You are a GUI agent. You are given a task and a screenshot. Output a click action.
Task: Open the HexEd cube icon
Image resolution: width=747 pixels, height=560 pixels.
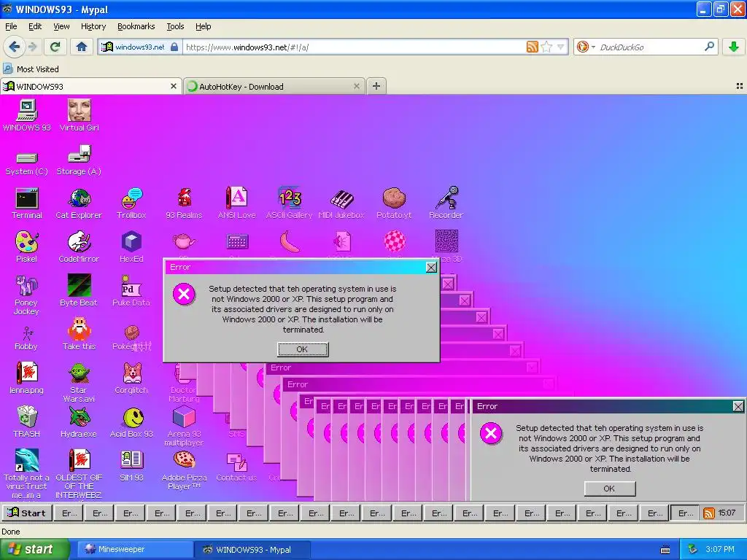pos(131,247)
